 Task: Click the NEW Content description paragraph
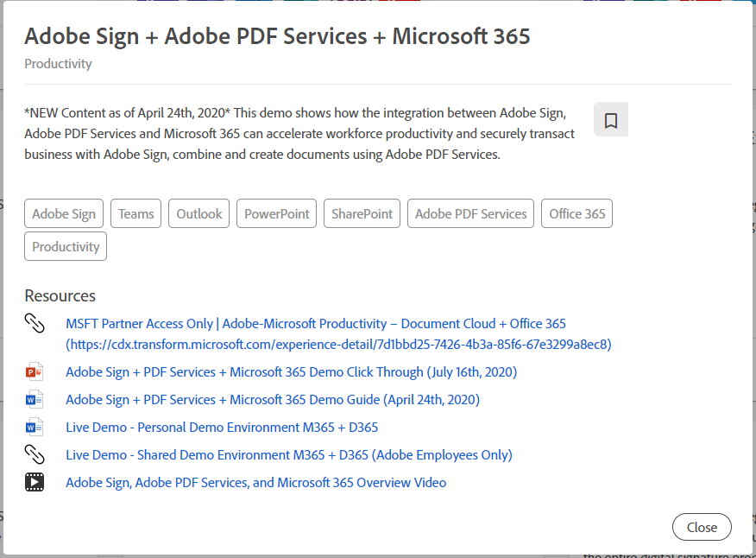click(x=299, y=134)
